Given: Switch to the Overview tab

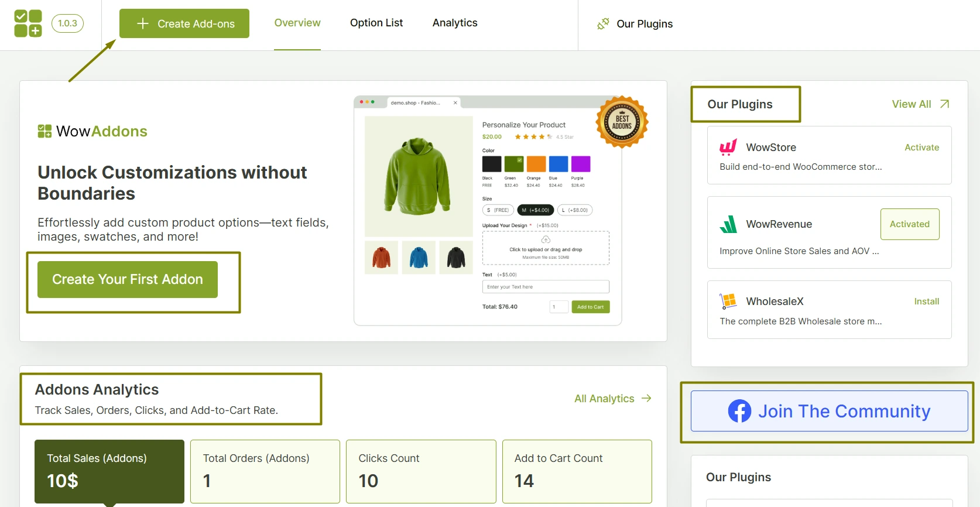Looking at the screenshot, I should [x=297, y=23].
